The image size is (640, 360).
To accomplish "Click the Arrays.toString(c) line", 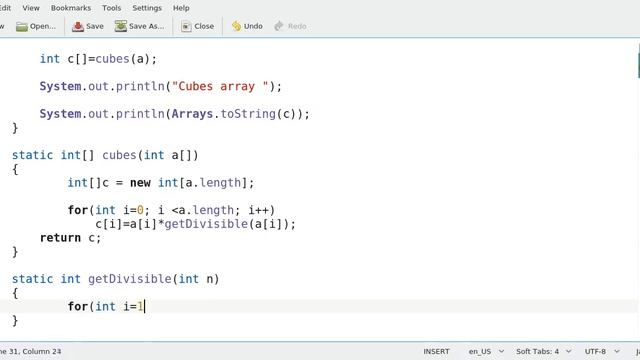I will coord(175,114).
